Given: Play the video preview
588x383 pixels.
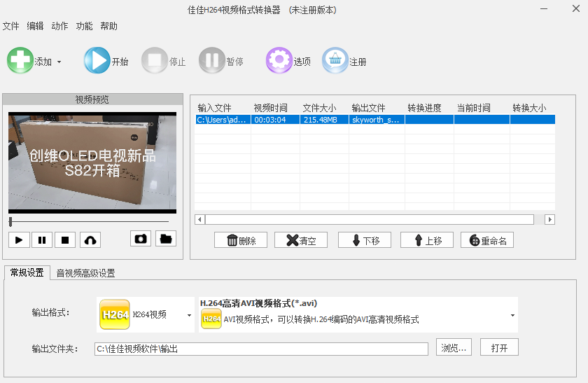Looking at the screenshot, I should pos(19,240).
